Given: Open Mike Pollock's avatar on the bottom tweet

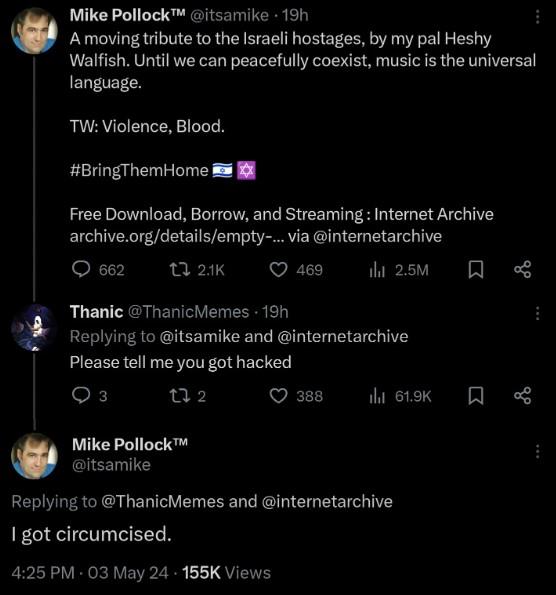Looking at the screenshot, I should point(34,456).
